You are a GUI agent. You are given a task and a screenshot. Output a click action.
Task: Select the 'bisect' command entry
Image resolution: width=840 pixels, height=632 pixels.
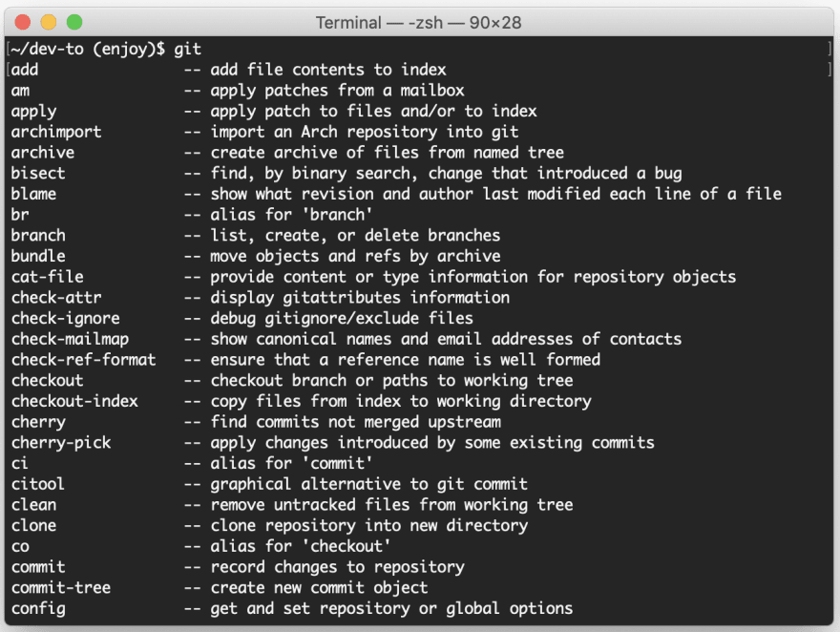38,174
